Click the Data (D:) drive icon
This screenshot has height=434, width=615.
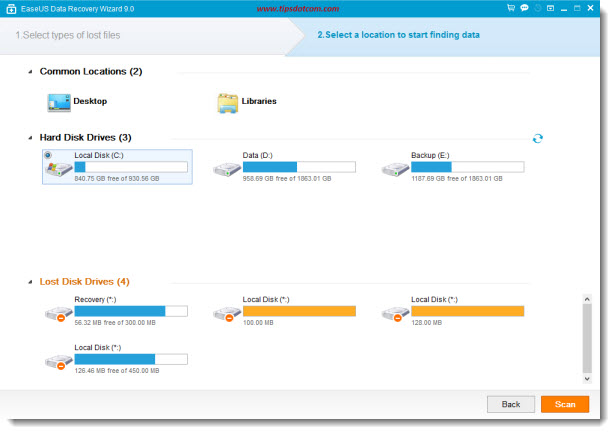tap(227, 169)
